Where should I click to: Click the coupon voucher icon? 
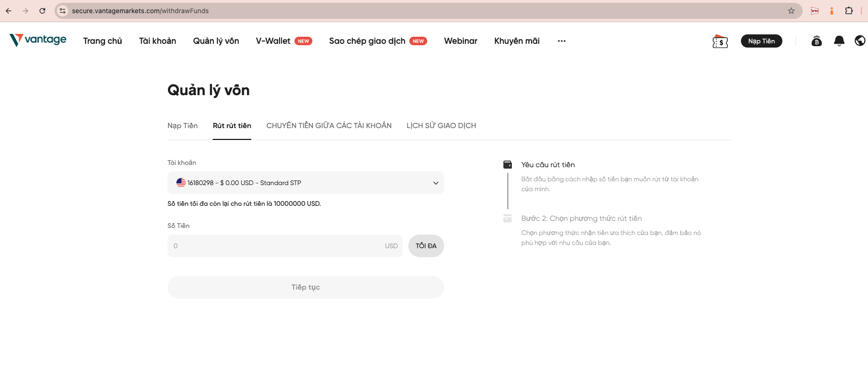[x=720, y=42]
